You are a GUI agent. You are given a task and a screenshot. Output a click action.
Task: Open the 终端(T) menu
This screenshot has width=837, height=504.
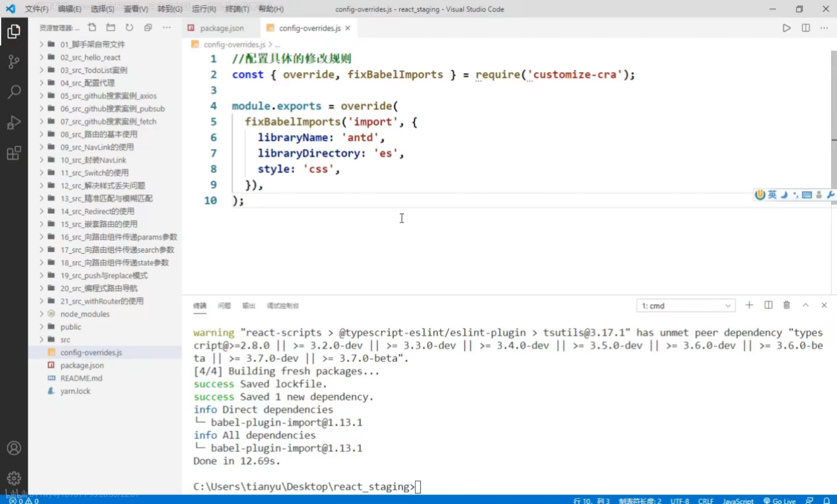[237, 9]
